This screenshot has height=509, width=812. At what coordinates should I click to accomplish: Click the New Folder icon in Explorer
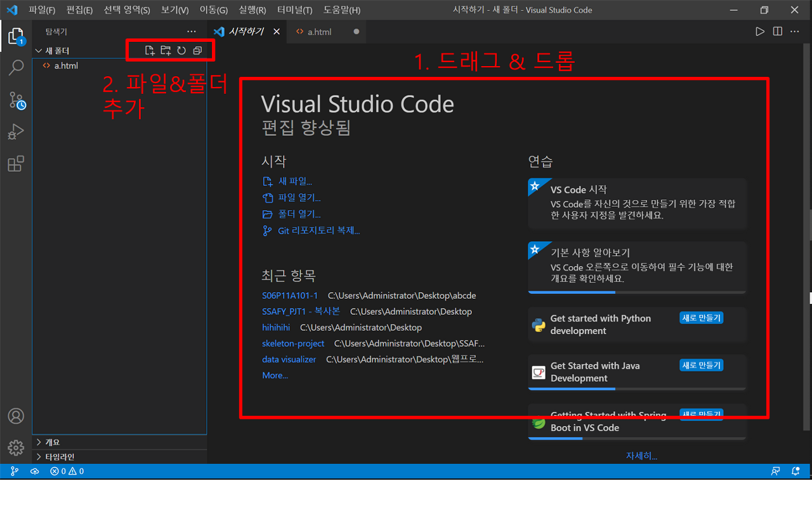(166, 50)
